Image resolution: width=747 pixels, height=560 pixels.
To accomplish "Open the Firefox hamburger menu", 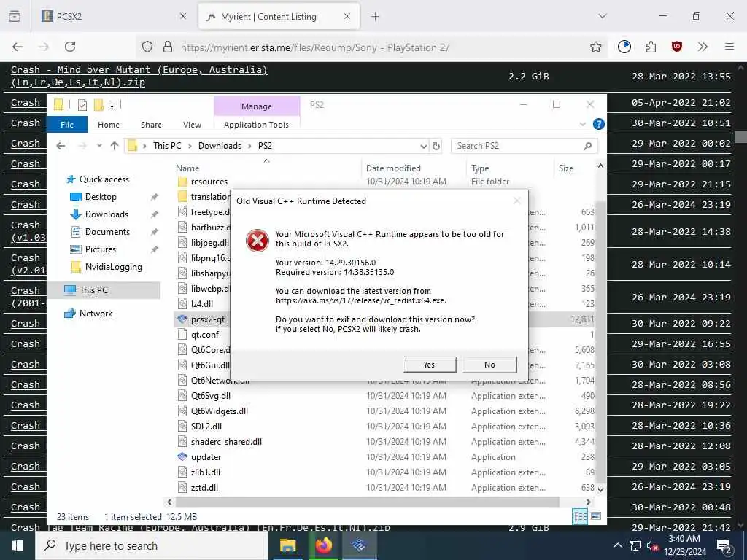I will tap(729, 47).
